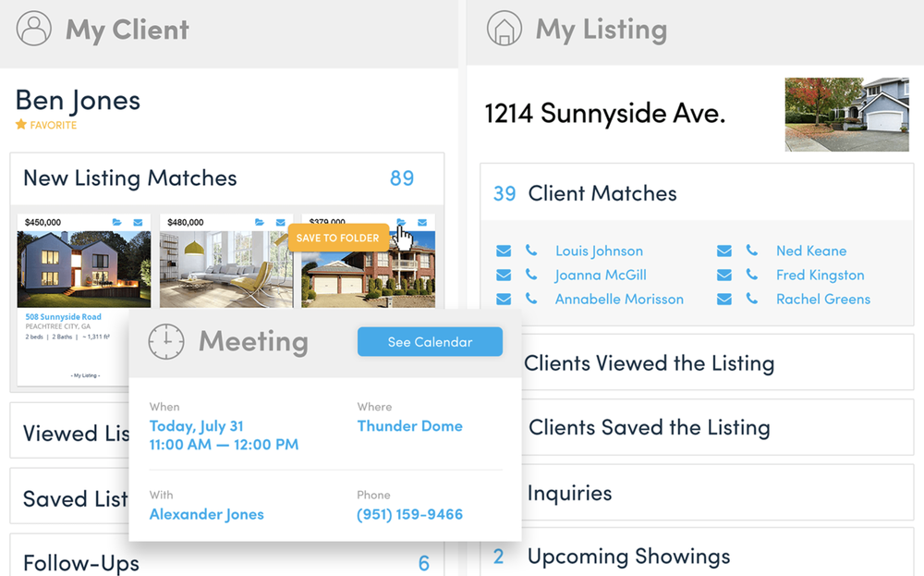Viewport: 924px width, 576px height.
Task: Expand the Inquiries section
Action: (x=569, y=493)
